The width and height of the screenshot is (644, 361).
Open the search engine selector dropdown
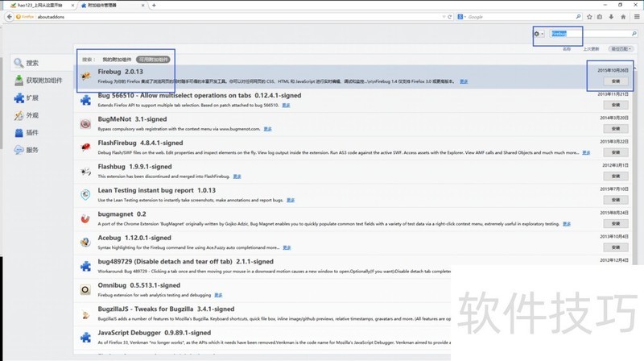(x=461, y=17)
